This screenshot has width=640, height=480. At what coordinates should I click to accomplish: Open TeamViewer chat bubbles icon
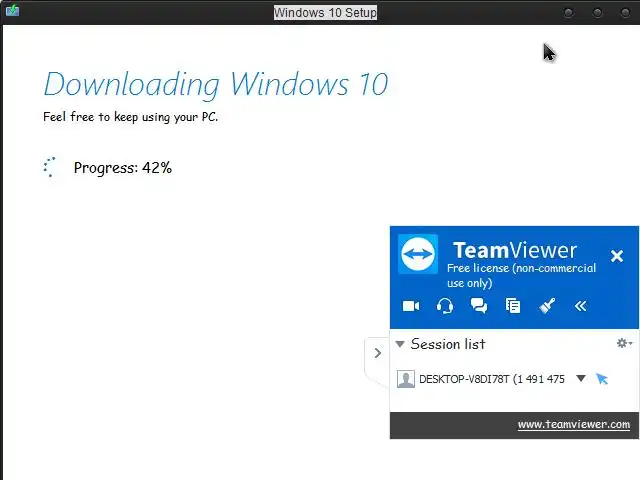(479, 306)
